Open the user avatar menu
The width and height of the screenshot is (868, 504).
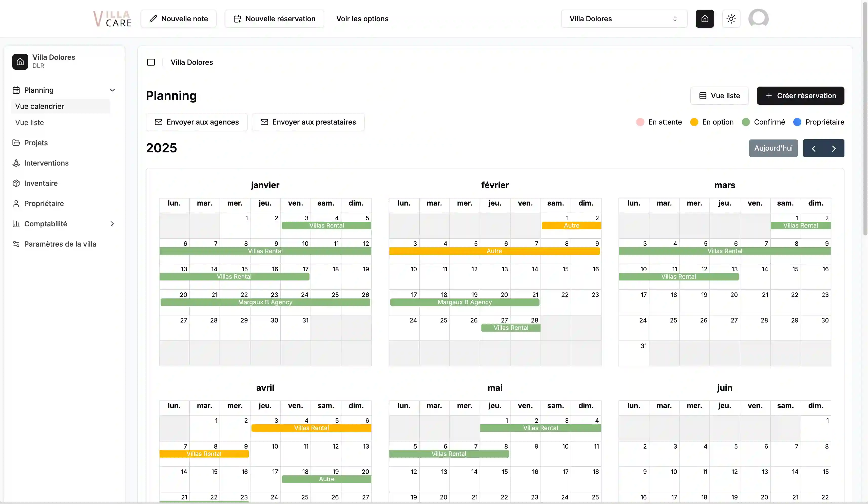click(758, 18)
